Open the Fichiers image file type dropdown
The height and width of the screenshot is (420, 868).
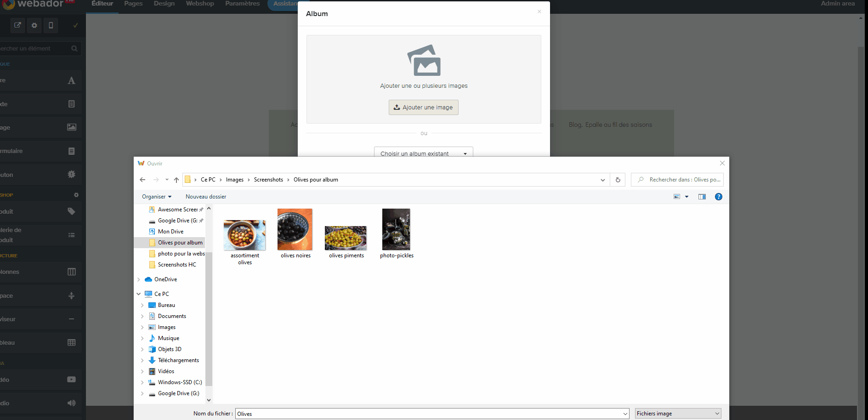[678, 414]
